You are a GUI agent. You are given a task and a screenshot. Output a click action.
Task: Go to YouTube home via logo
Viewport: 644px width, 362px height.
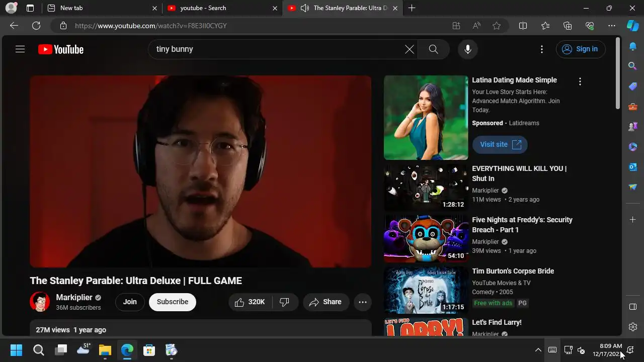pyautogui.click(x=61, y=49)
